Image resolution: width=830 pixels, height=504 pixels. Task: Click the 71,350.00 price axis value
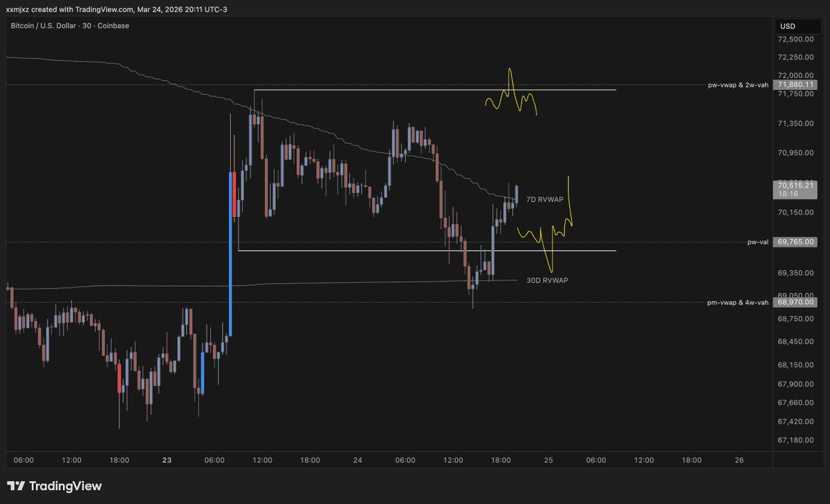pyautogui.click(x=795, y=124)
